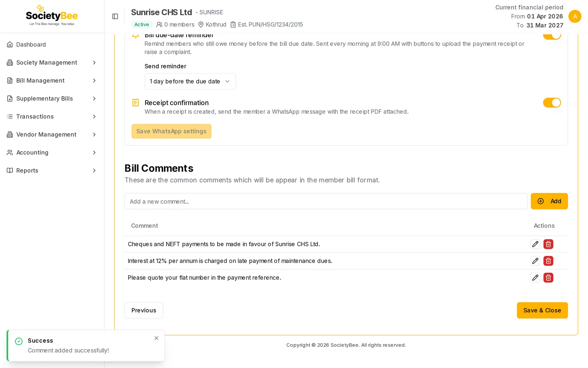This screenshot has height=368, width=588.
Task: Click the 'Actions' column header
Action: pyautogui.click(x=544, y=226)
